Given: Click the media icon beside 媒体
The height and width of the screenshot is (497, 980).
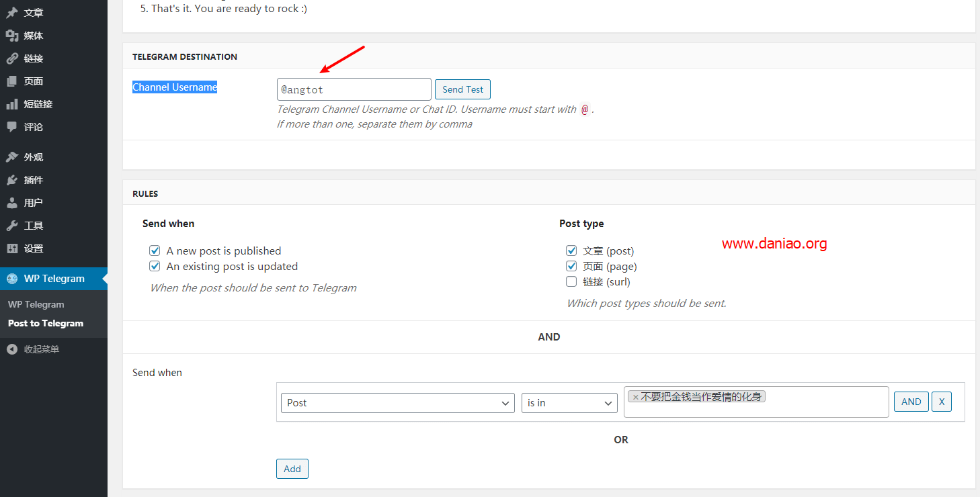Looking at the screenshot, I should click(x=12, y=36).
